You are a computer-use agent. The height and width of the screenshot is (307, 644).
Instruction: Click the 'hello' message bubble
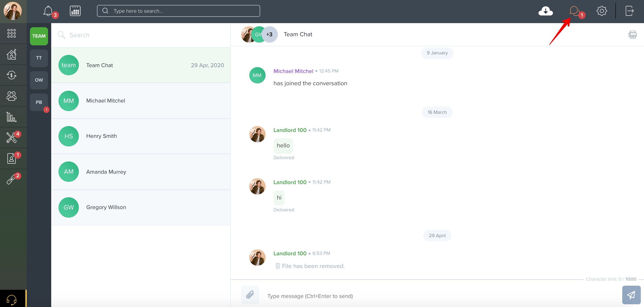click(283, 146)
